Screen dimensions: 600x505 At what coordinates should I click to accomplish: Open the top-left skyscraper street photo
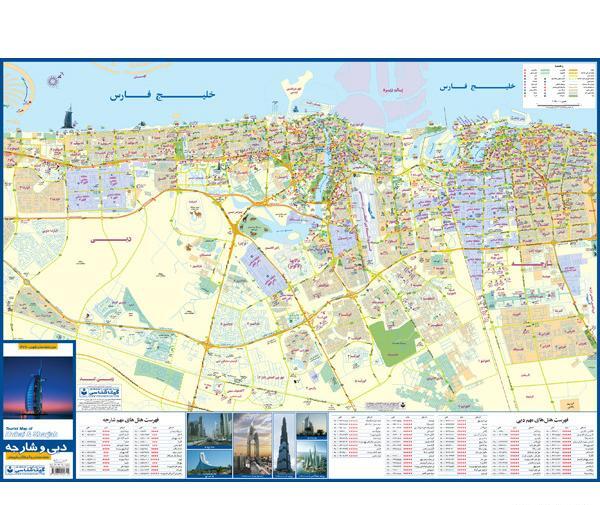click(209, 430)
